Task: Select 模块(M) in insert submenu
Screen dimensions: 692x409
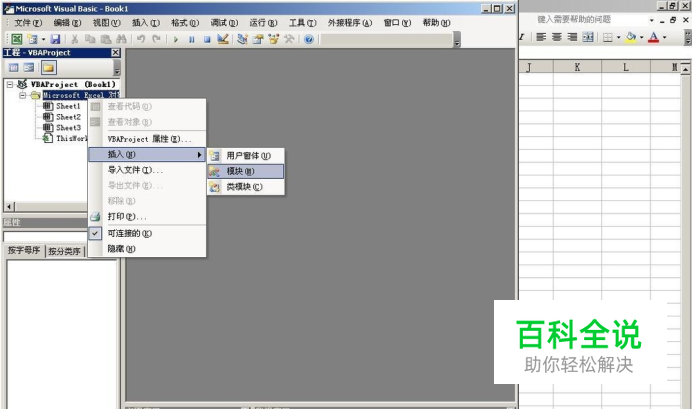Action: coord(246,171)
